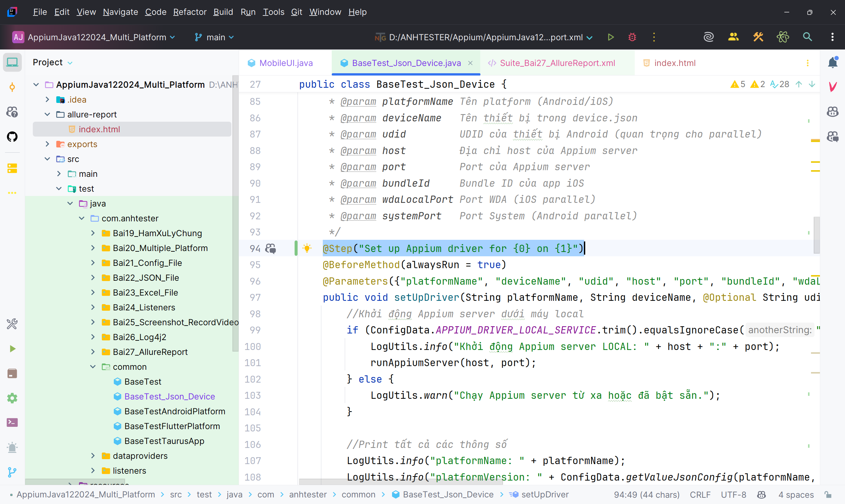
Task: Collapse the allure-report folder
Action: coord(47,114)
